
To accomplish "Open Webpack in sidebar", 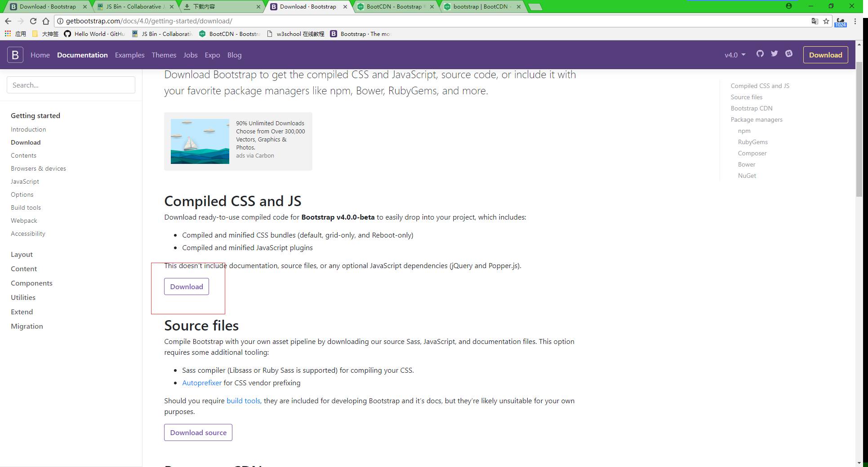I will [x=24, y=220].
